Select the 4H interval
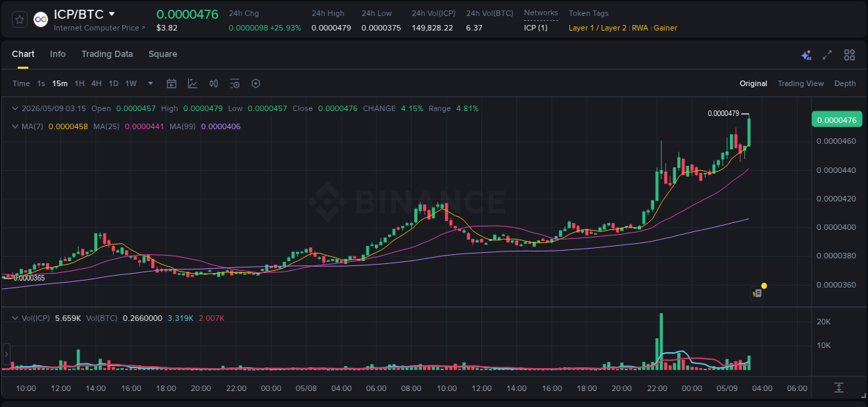This screenshot has height=407, width=868. point(97,83)
